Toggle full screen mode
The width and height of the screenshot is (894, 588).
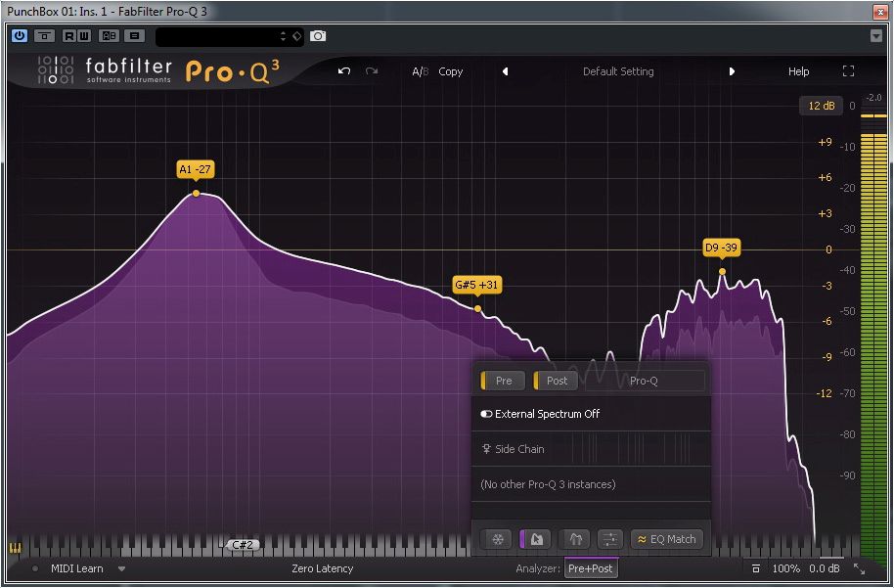point(848,70)
